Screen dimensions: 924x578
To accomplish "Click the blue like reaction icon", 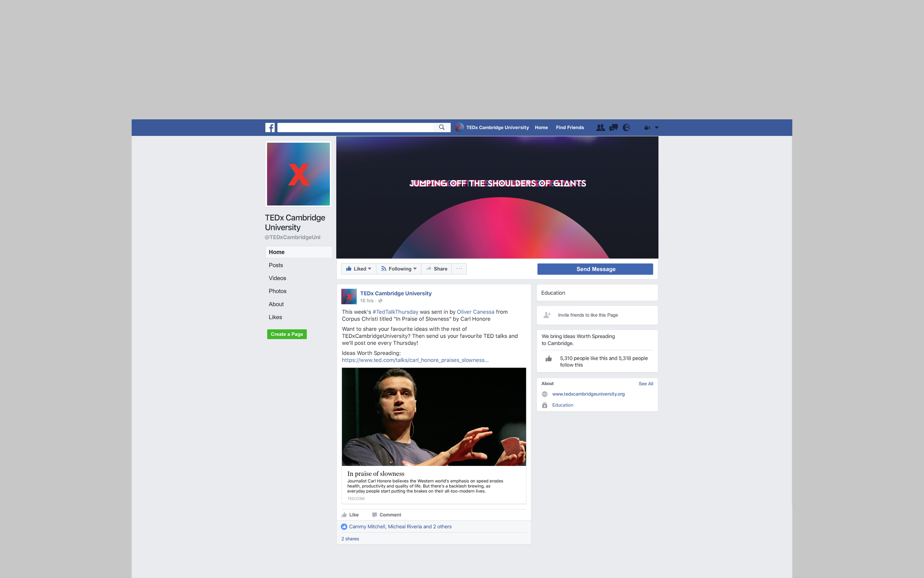I will [x=344, y=527].
